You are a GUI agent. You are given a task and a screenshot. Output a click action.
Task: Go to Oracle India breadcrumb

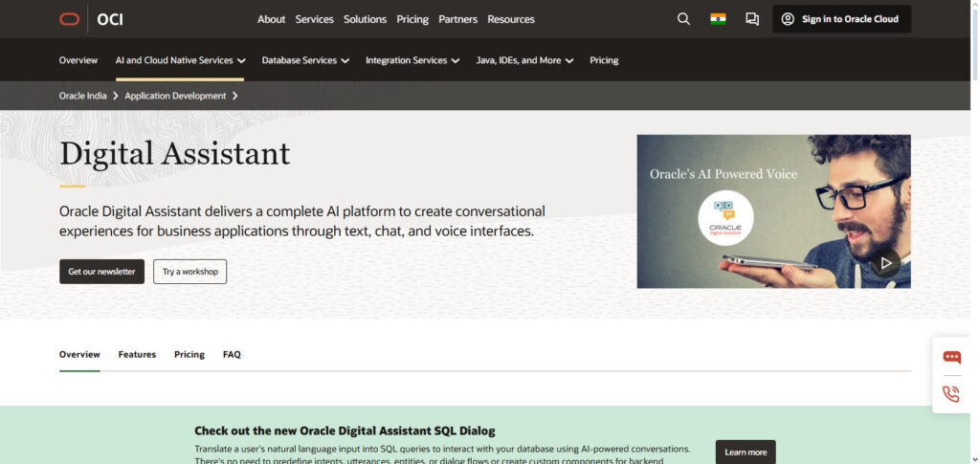coord(83,97)
